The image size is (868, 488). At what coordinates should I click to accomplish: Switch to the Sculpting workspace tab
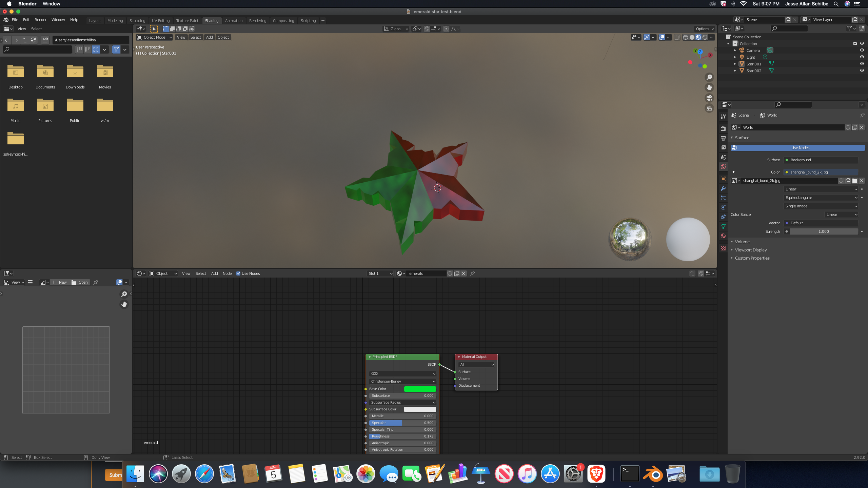coord(137,21)
